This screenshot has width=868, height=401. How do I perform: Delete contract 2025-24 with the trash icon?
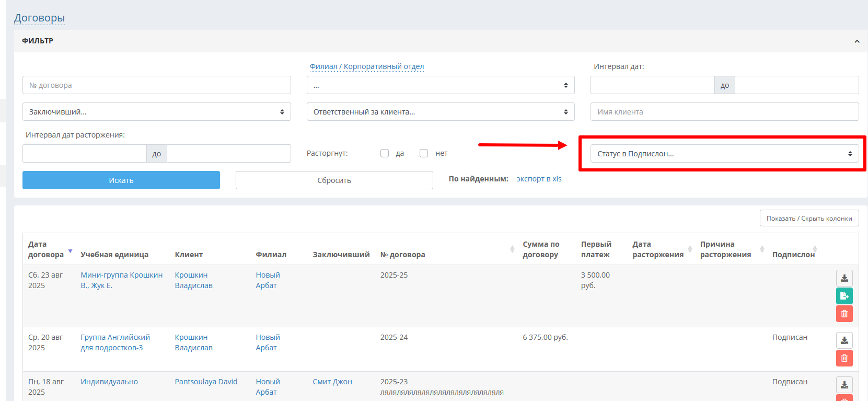pos(844,358)
